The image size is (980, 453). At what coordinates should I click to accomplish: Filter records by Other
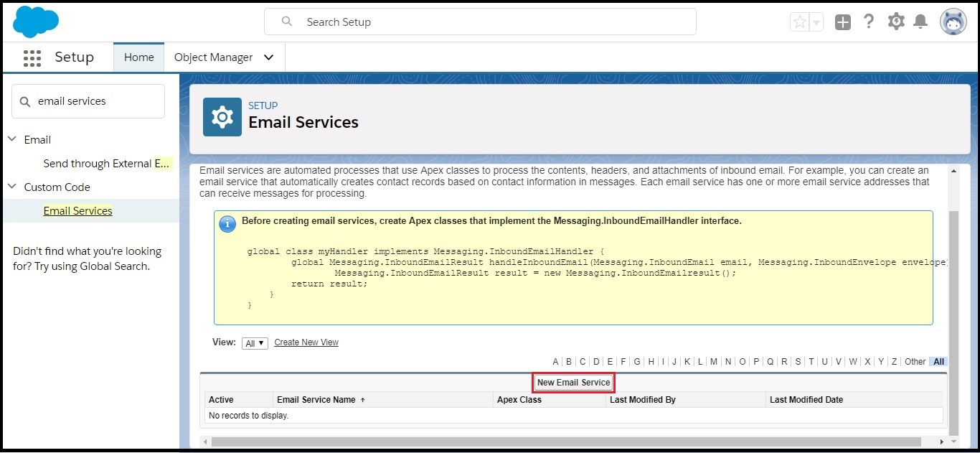(x=915, y=362)
